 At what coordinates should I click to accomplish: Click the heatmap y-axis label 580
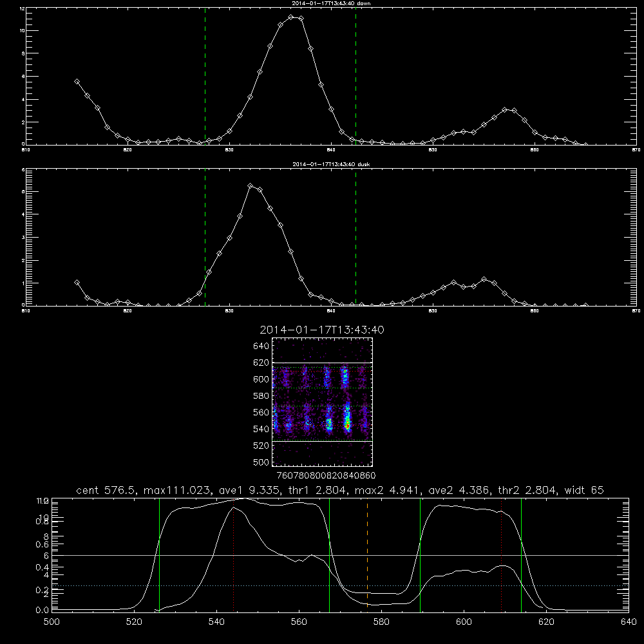pyautogui.click(x=261, y=396)
